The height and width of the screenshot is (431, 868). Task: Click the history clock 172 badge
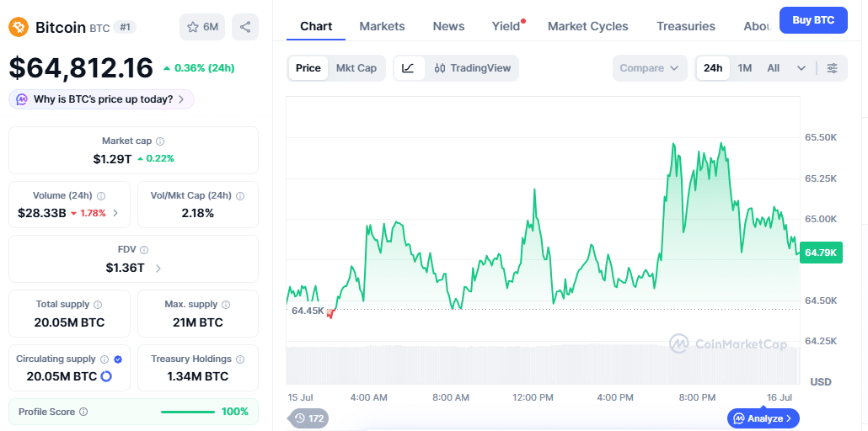tap(309, 418)
